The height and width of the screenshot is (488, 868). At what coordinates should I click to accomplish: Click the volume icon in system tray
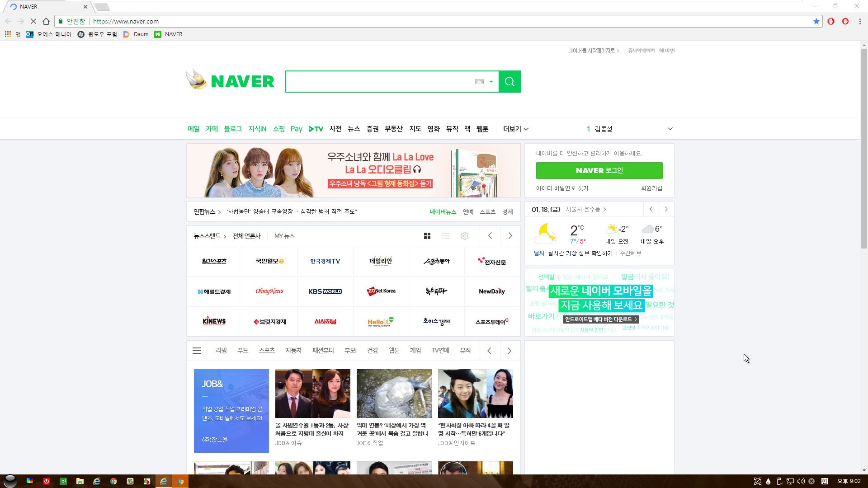pos(801,481)
